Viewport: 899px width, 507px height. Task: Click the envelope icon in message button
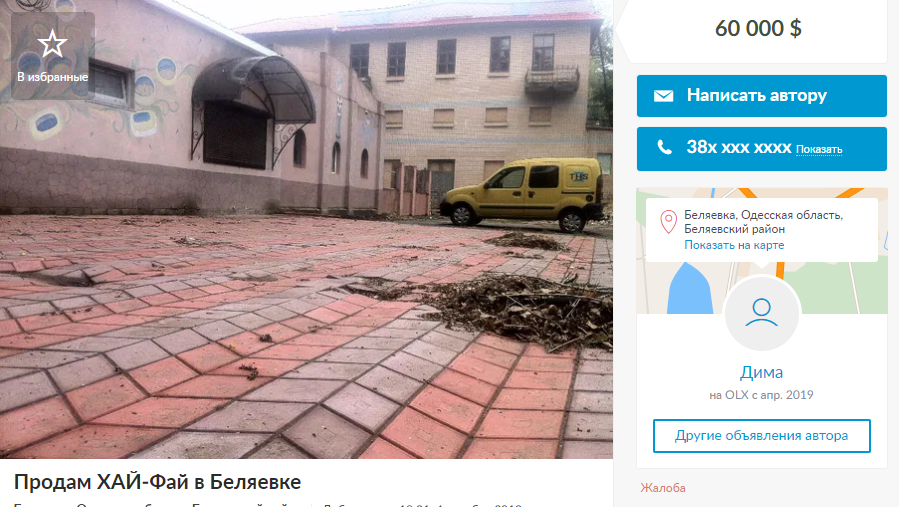tap(663, 96)
